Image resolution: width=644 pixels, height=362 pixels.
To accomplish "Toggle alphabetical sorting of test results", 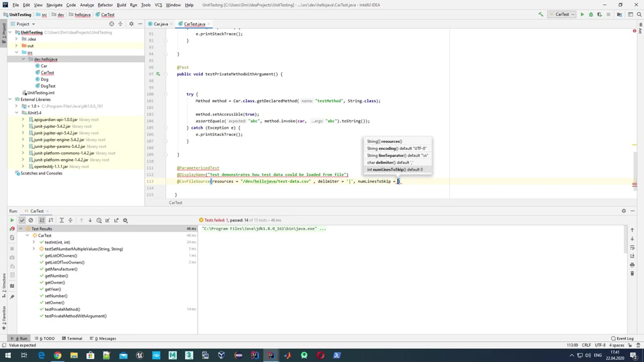I will (42, 220).
